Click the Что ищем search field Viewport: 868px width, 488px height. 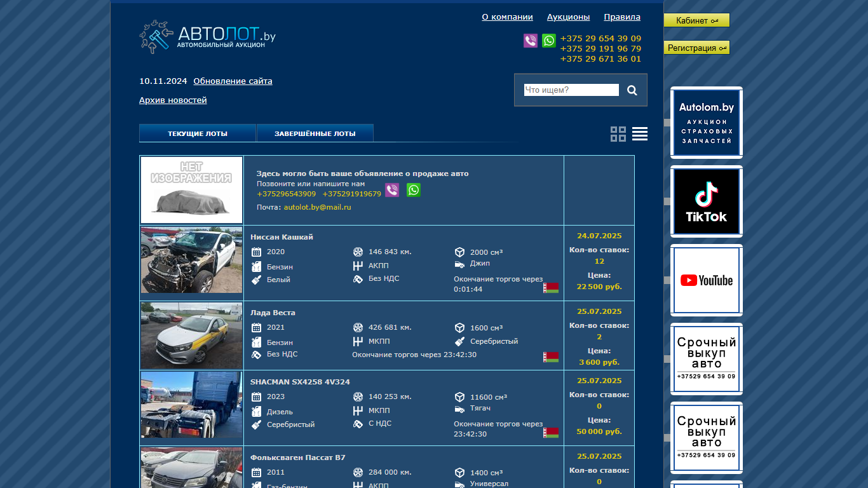coord(571,90)
